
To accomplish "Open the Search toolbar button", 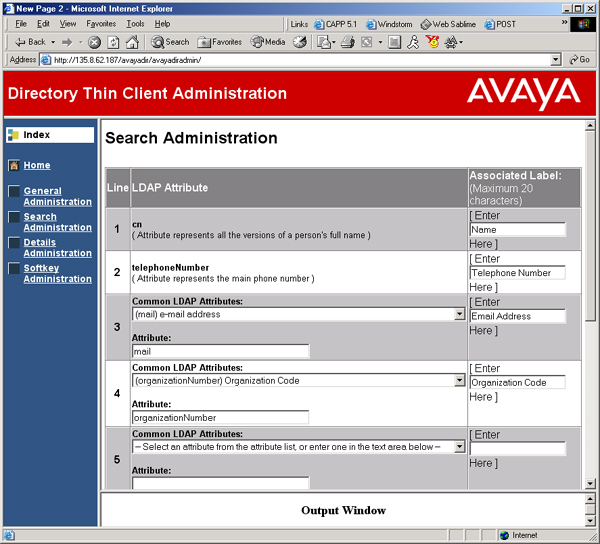I will click(170, 42).
